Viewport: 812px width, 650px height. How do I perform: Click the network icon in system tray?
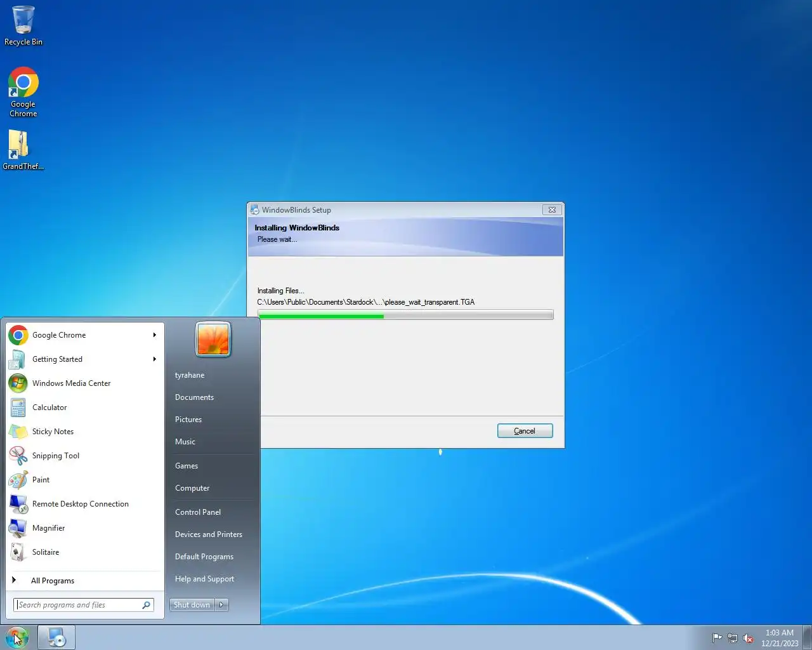(x=733, y=638)
